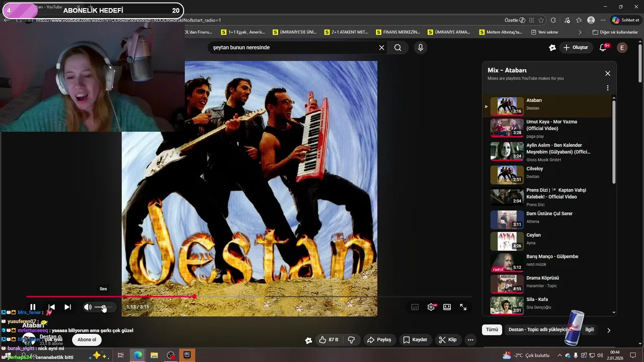Skip to the next video
The image size is (644, 362).
(68, 307)
